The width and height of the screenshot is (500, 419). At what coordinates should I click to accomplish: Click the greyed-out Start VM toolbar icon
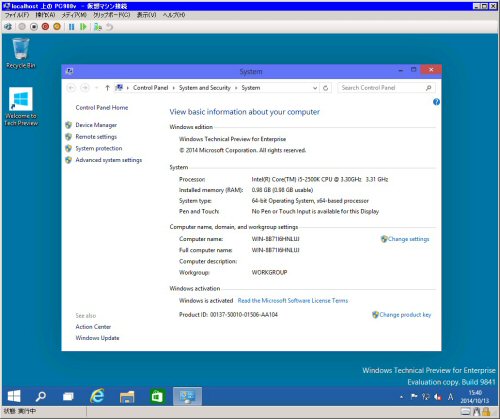22,27
